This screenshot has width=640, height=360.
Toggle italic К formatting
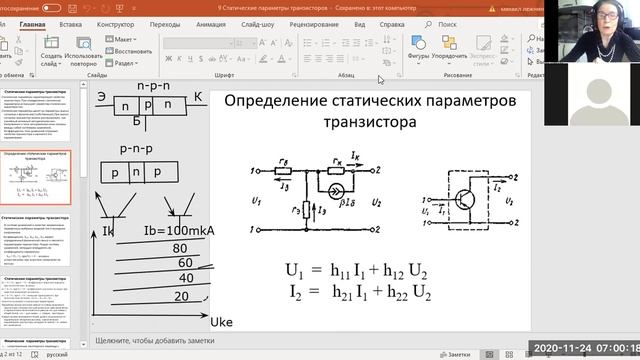(x=179, y=59)
